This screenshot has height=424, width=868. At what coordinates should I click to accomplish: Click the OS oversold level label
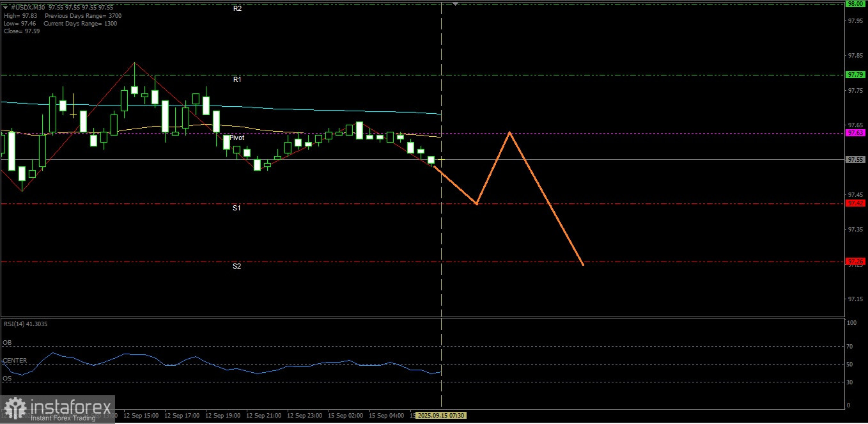[7, 379]
